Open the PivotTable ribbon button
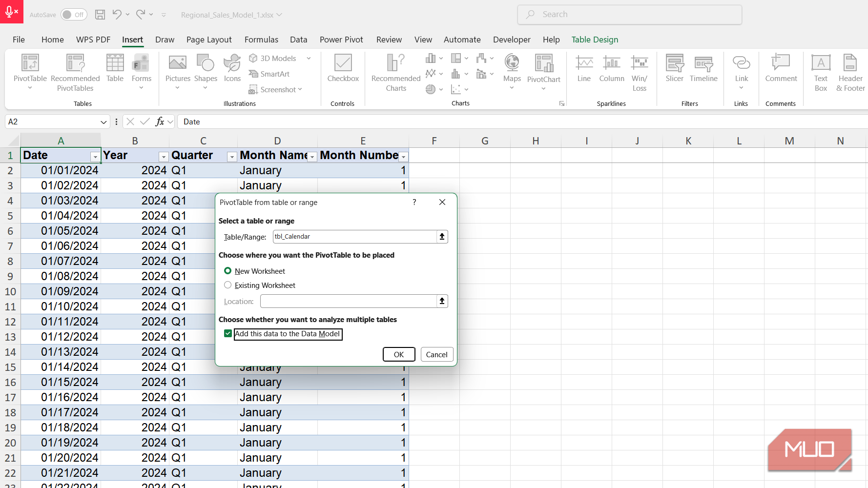The height and width of the screenshot is (488, 868). [x=30, y=72]
